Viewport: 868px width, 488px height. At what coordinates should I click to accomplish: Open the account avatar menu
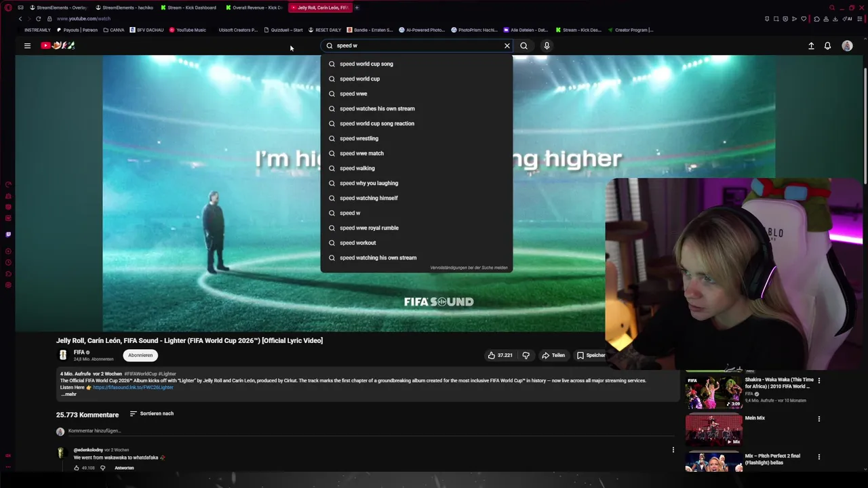pos(847,45)
